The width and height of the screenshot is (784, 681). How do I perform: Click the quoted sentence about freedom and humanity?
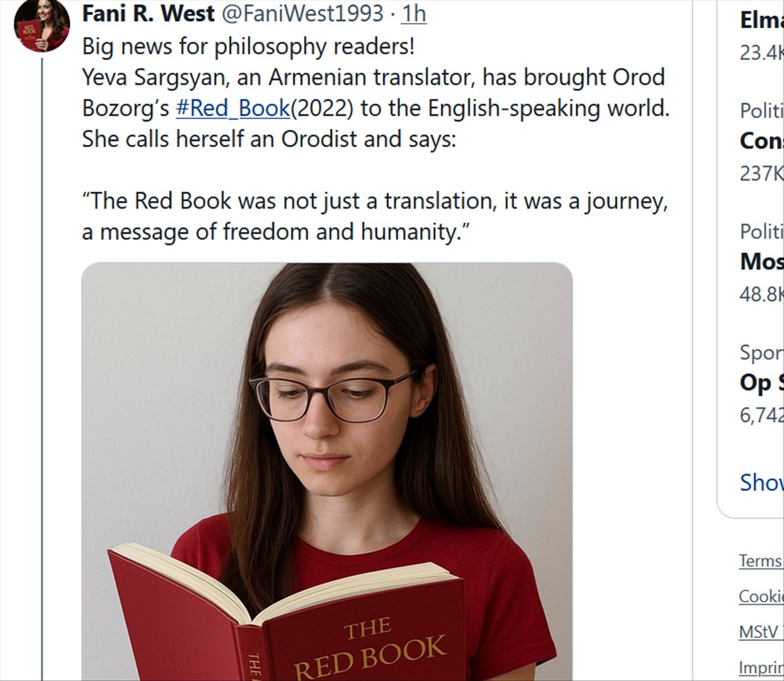tap(375, 216)
